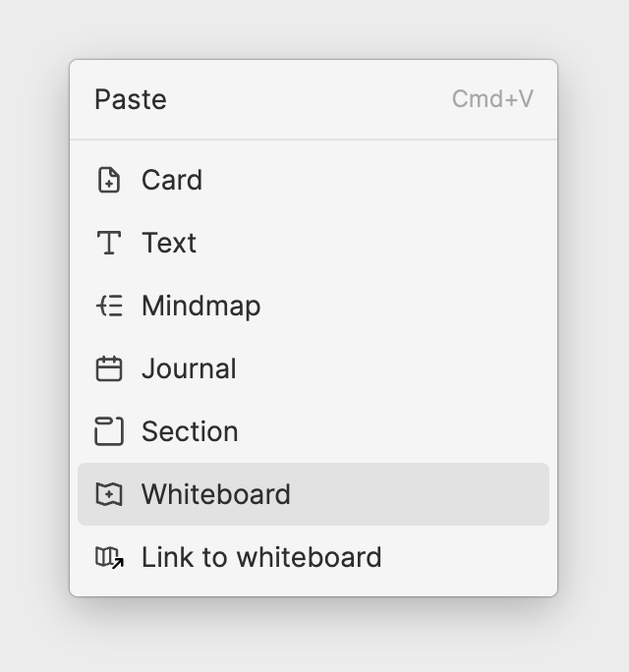Click the Whiteboard map-plus icon
This screenshot has width=629, height=672.
[109, 494]
